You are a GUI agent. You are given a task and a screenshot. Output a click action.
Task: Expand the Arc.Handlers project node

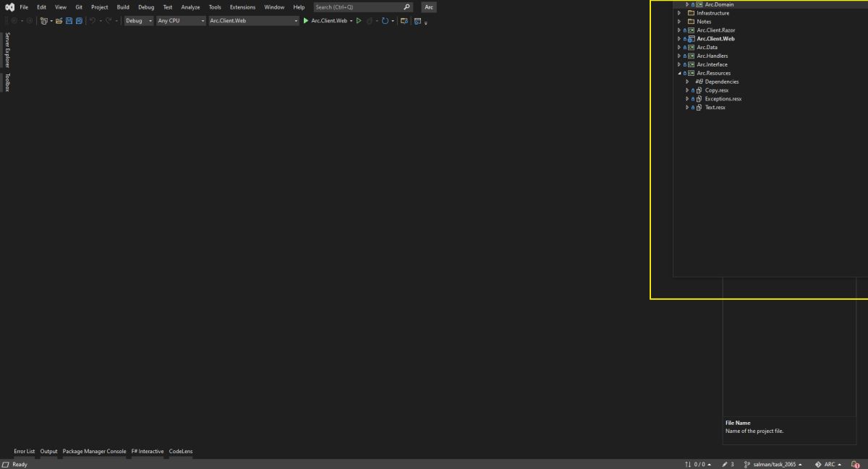coord(679,56)
